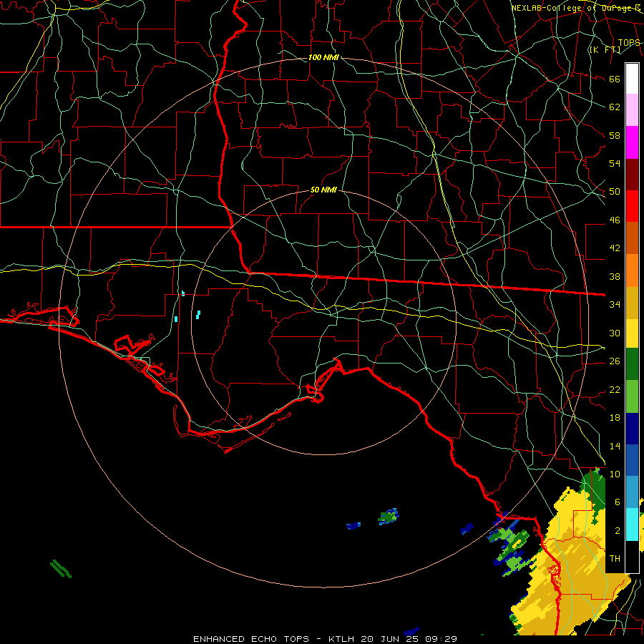The width and height of the screenshot is (644, 644).
Task: Click the "26" scale value
Action: pyautogui.click(x=615, y=361)
